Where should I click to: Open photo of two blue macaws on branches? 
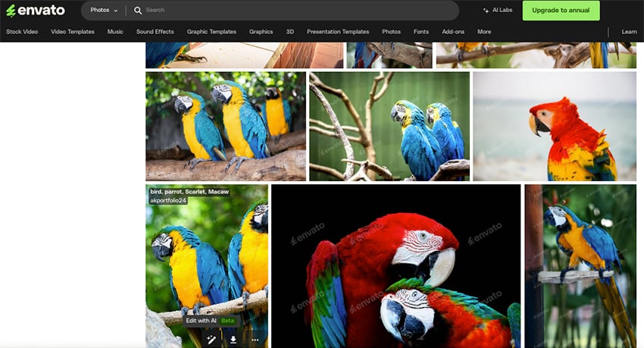point(389,126)
